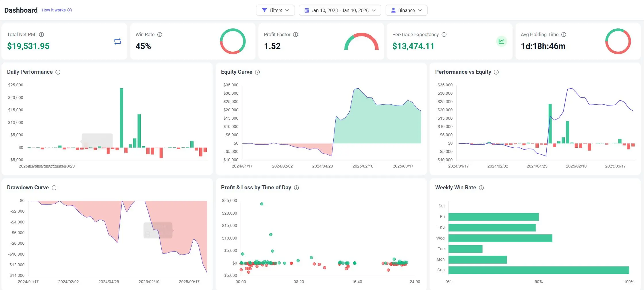Click the Equity Curve info icon
644x290 pixels.
257,72
